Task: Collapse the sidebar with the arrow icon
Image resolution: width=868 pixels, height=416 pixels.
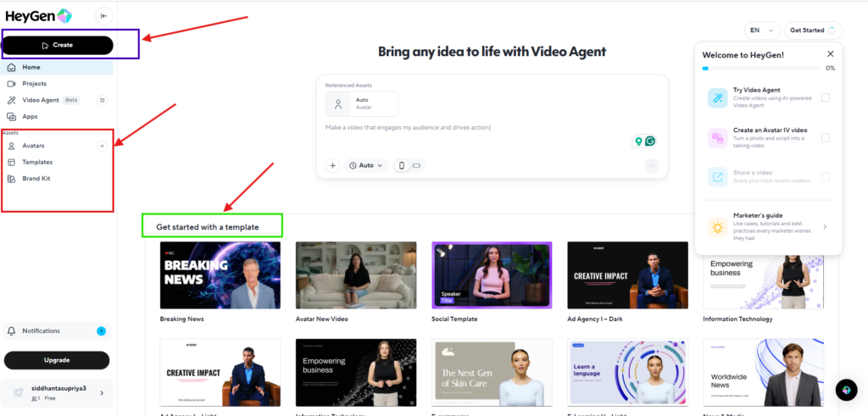Action: point(103,15)
